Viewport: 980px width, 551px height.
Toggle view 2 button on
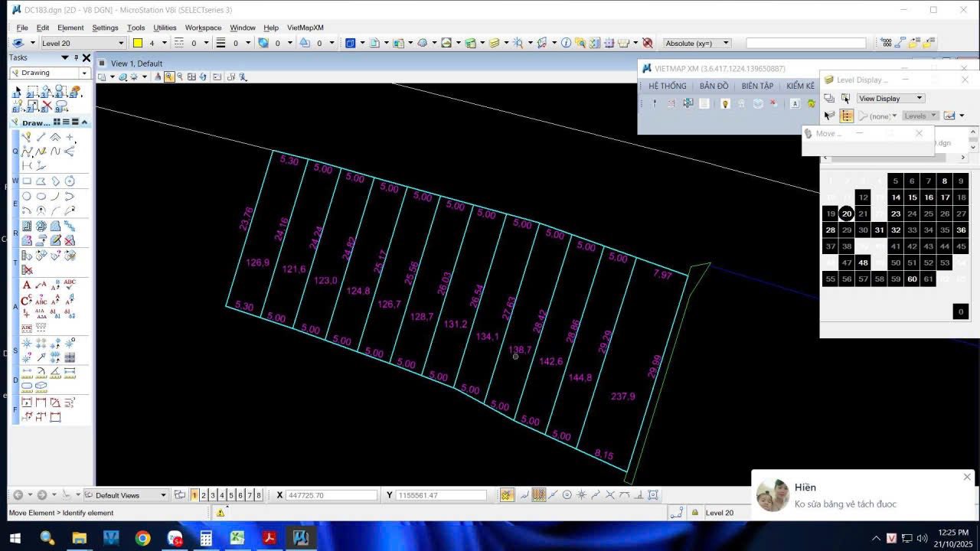point(204,495)
